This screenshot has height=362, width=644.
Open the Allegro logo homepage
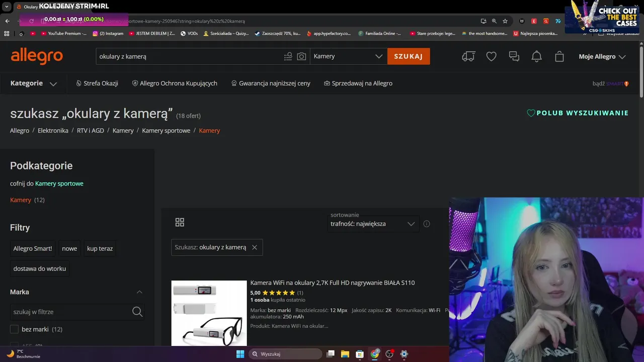point(37,56)
